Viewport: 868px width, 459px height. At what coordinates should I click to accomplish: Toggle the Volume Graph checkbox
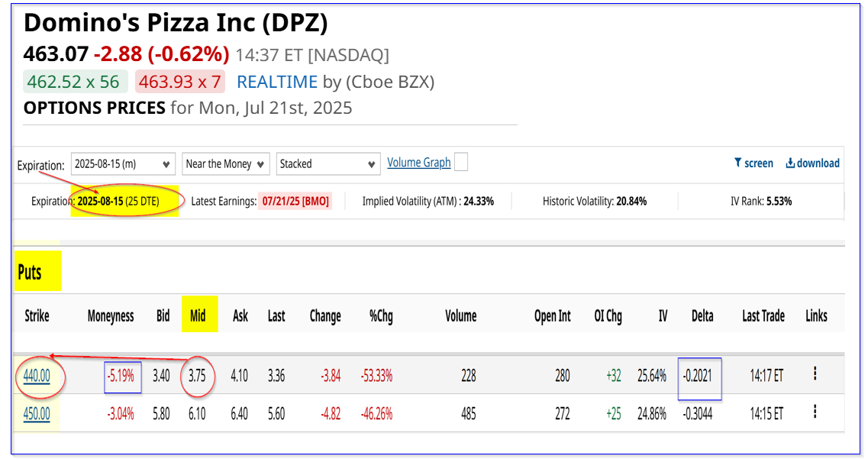[460, 162]
